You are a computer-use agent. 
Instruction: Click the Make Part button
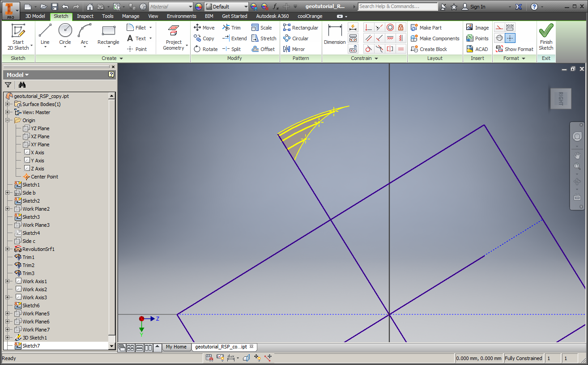click(426, 27)
